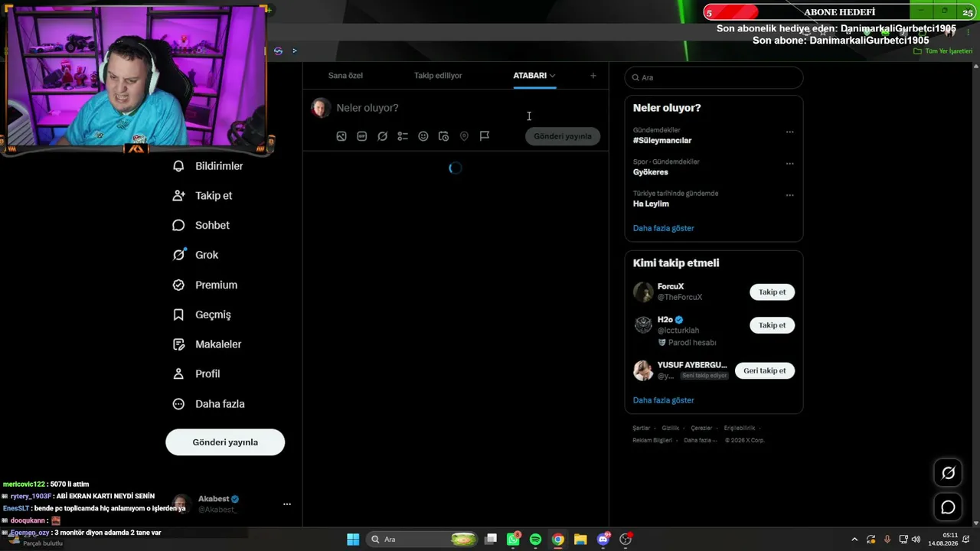Image resolution: width=980 pixels, height=551 pixels.
Task: Follow back YUSUF AYBERGU with Geri takip et
Action: tap(765, 371)
